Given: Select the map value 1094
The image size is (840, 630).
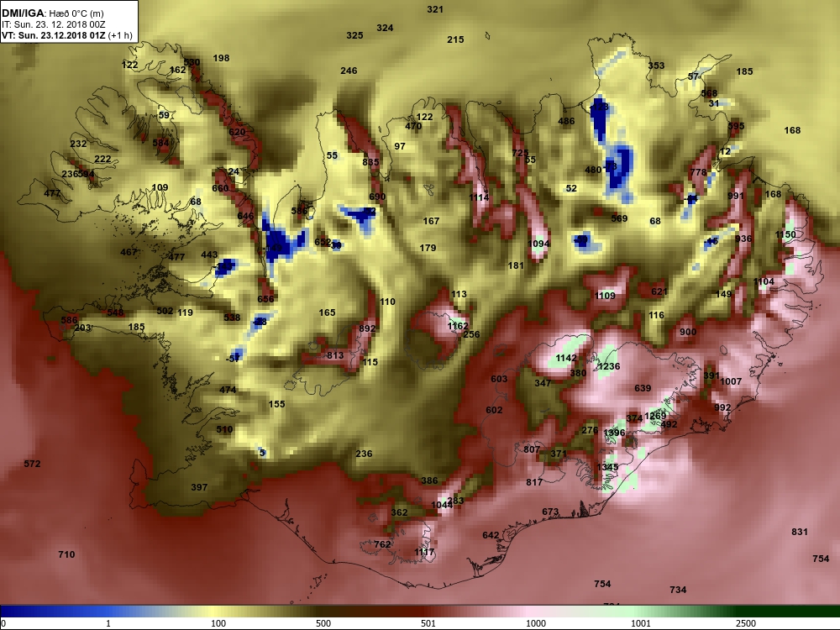Looking at the screenshot, I should pyautogui.click(x=539, y=244).
